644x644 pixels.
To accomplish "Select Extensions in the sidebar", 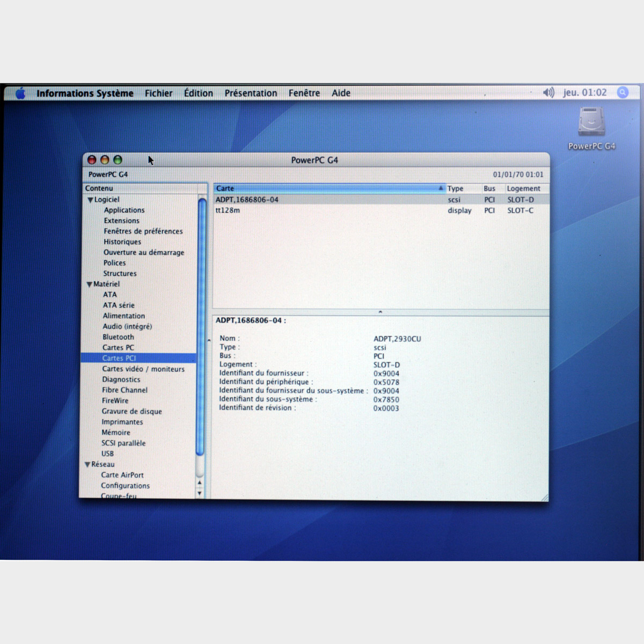I will click(122, 221).
